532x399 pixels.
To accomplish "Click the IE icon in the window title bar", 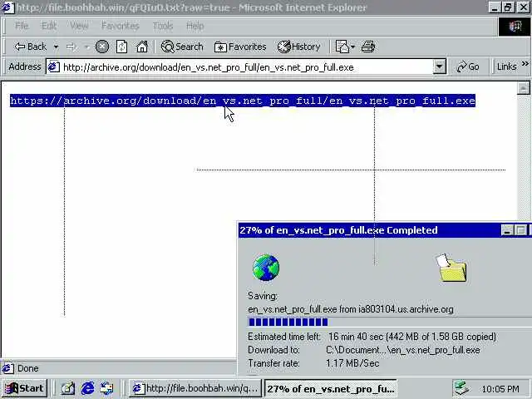I will pos(7,7).
